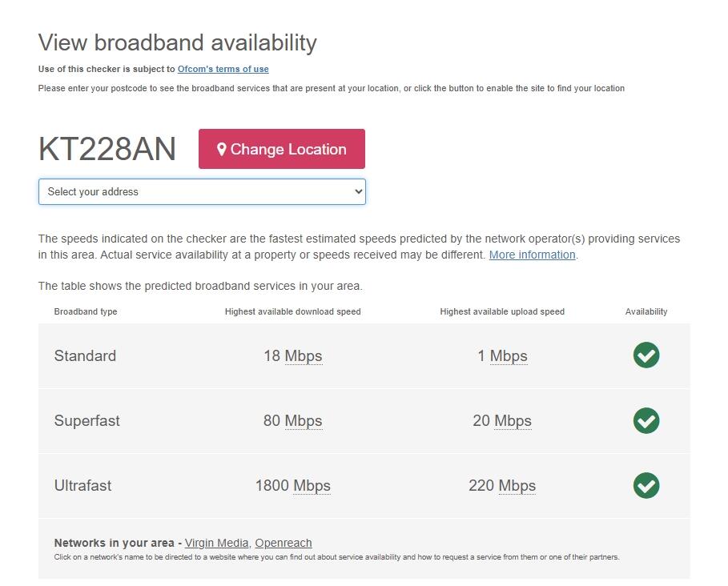Expand the address list to choose a property

pyautogui.click(x=202, y=191)
